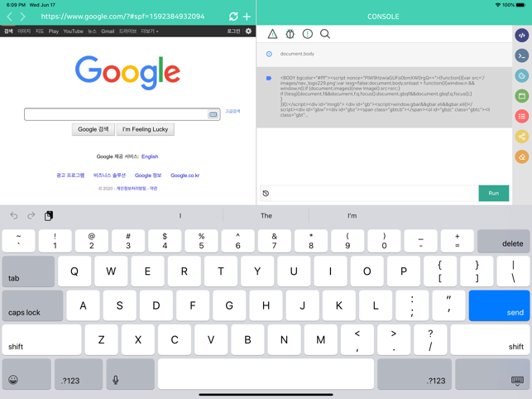This screenshot has height=399, width=532.
Task: Open the 이미지 tab in Google bar
Action: [x=24, y=31]
